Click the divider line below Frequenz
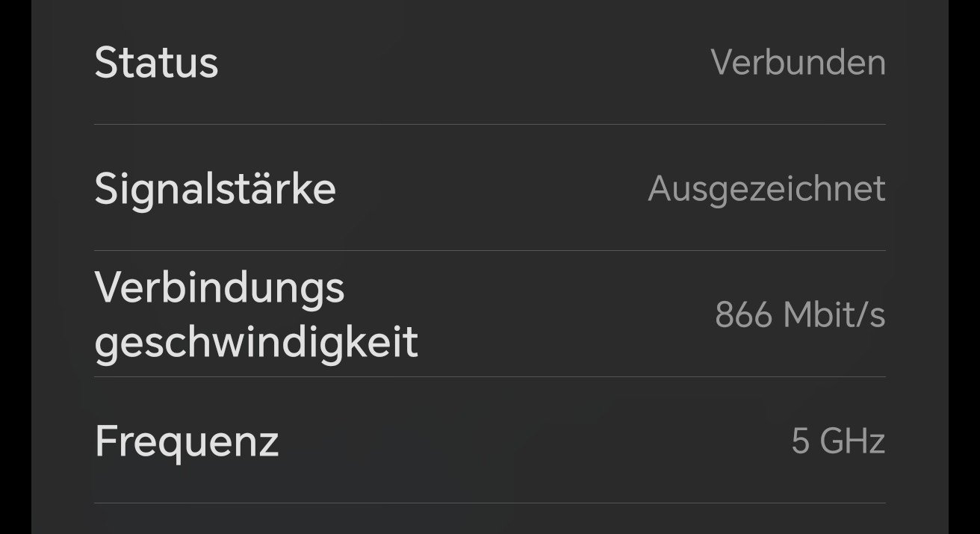The image size is (980, 534). 489,503
